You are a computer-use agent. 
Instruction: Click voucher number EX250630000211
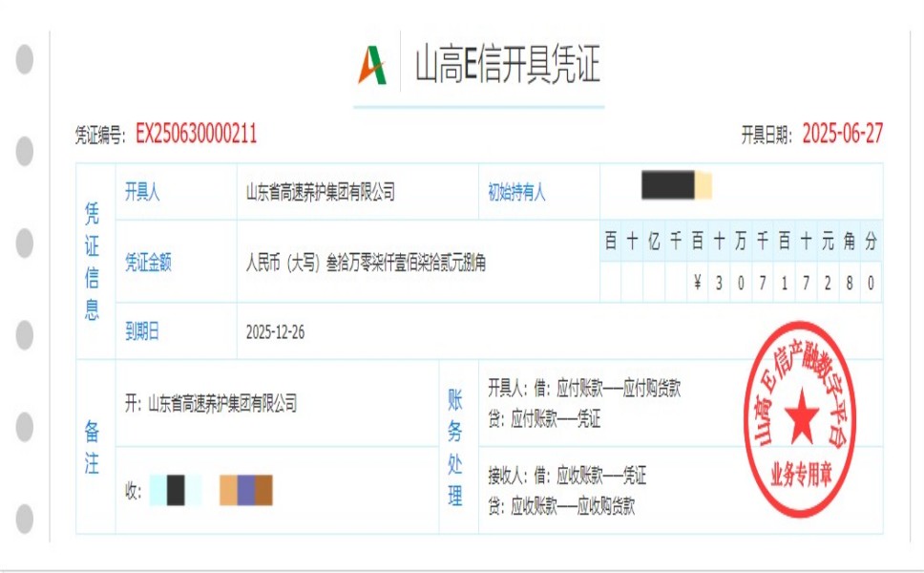(196, 135)
